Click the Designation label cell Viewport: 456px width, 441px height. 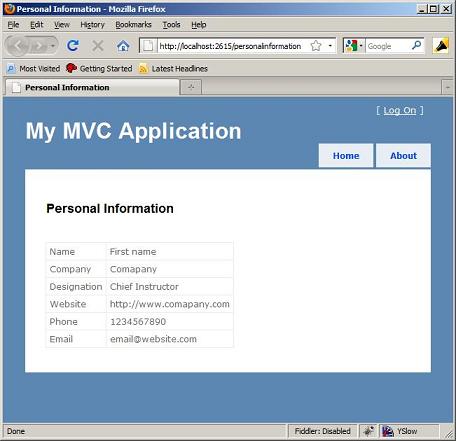click(76, 287)
